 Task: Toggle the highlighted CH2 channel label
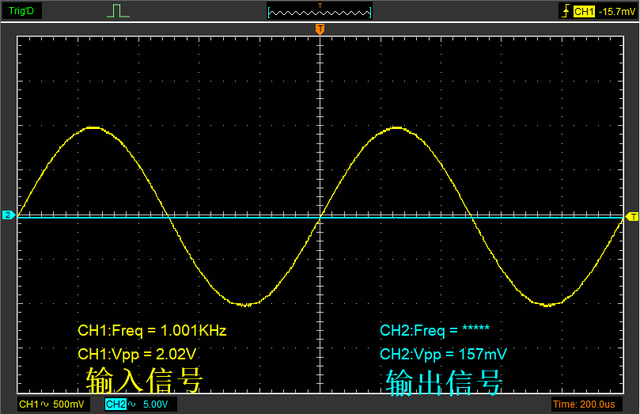116,404
